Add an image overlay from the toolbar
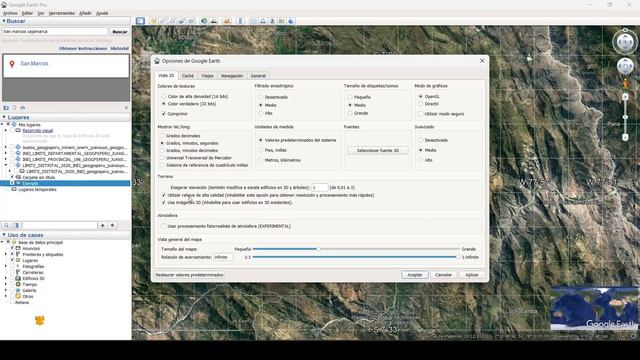The image size is (640, 360). click(182, 21)
